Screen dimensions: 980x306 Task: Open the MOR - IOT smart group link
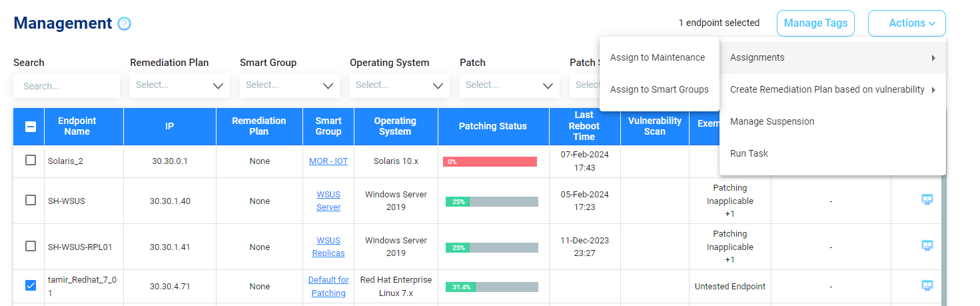[x=328, y=161]
